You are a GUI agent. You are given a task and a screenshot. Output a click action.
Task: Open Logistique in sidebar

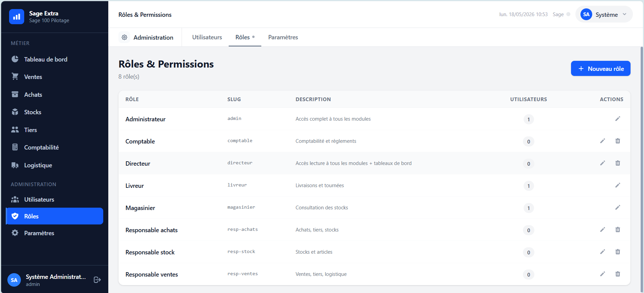tap(54, 165)
